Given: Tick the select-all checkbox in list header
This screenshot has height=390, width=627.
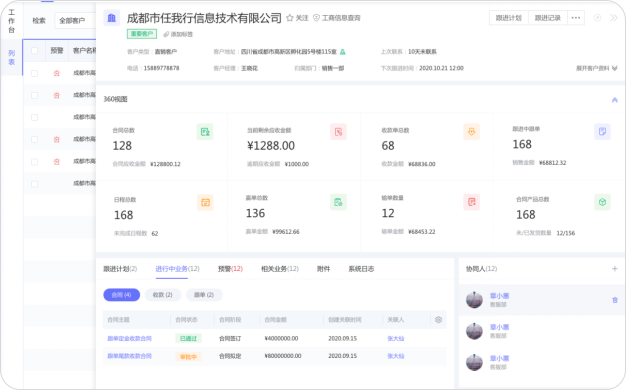Looking at the screenshot, I should click(34, 51).
